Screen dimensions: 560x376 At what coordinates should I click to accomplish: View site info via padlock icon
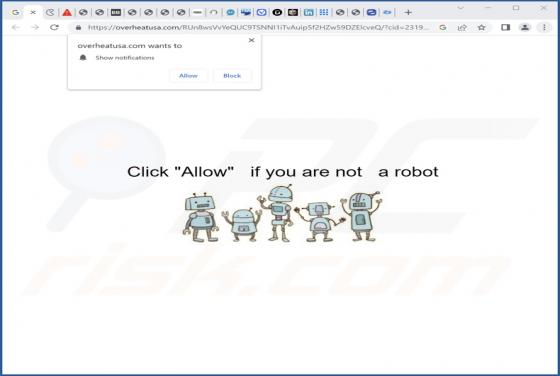pos(79,27)
